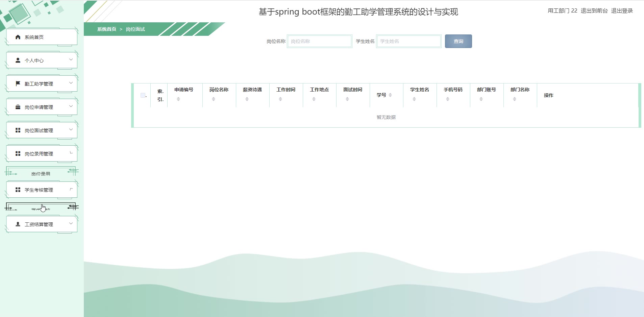Sort table by 工作时间 arrows
This screenshot has height=317, width=644.
pyautogui.click(x=280, y=99)
